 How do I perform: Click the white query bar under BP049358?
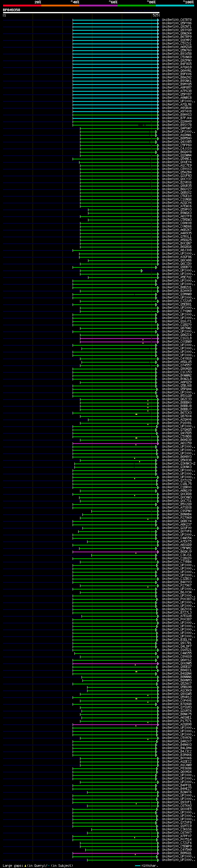pyautogui.click(x=81, y=12)
